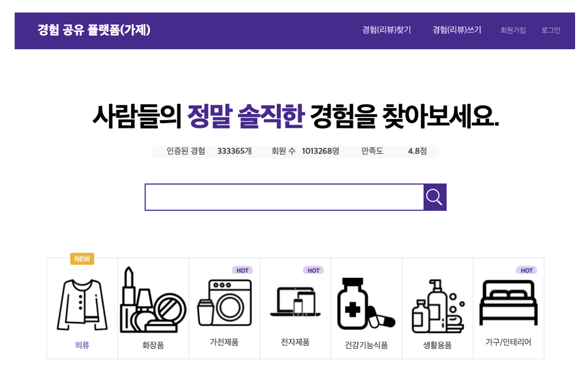Click the HOT badge on 전자제품
Viewport: 588px width, 383px height.
pos(313,270)
